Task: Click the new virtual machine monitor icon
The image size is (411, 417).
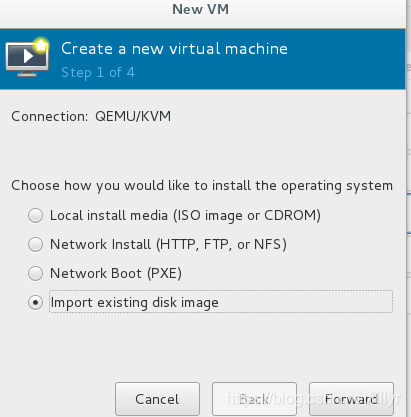Action: coord(27,57)
